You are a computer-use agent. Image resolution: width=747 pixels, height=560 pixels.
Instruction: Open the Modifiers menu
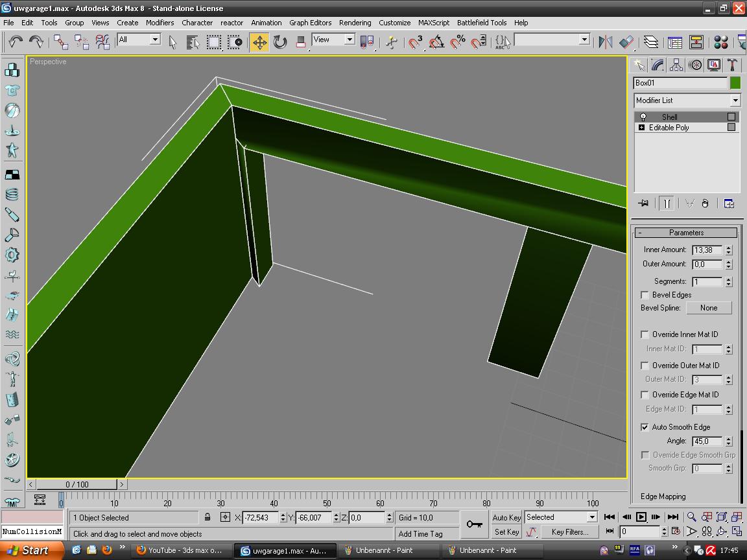click(160, 23)
